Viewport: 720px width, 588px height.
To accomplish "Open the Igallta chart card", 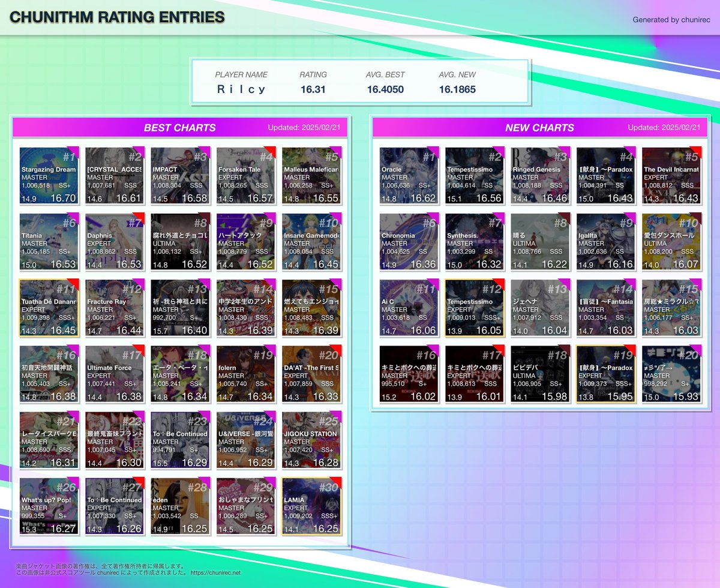I will pos(605,242).
